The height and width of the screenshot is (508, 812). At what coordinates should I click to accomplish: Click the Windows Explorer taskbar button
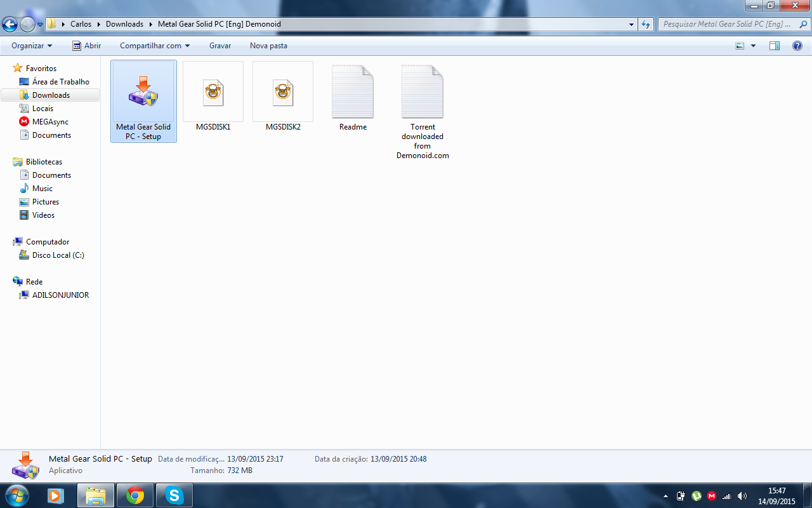pyautogui.click(x=96, y=495)
